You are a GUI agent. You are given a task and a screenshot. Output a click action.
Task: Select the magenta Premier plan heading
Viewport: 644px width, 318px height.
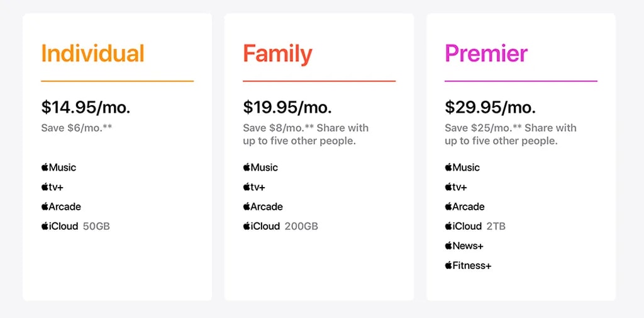pos(486,54)
